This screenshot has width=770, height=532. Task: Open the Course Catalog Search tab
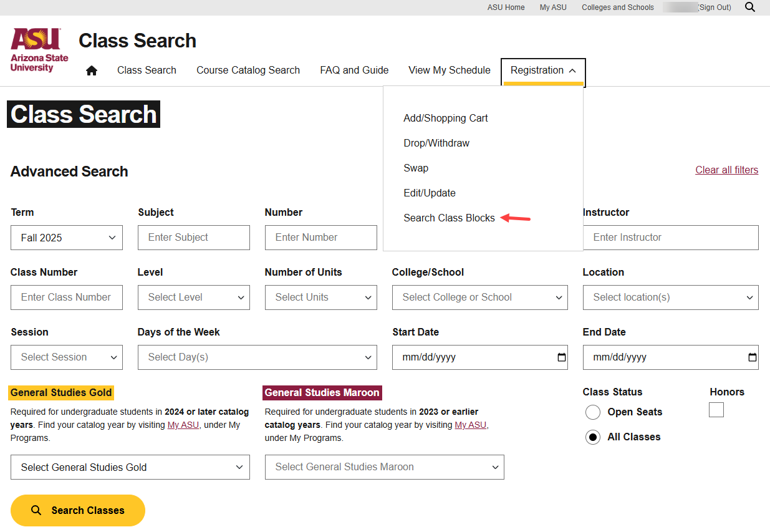[248, 70]
